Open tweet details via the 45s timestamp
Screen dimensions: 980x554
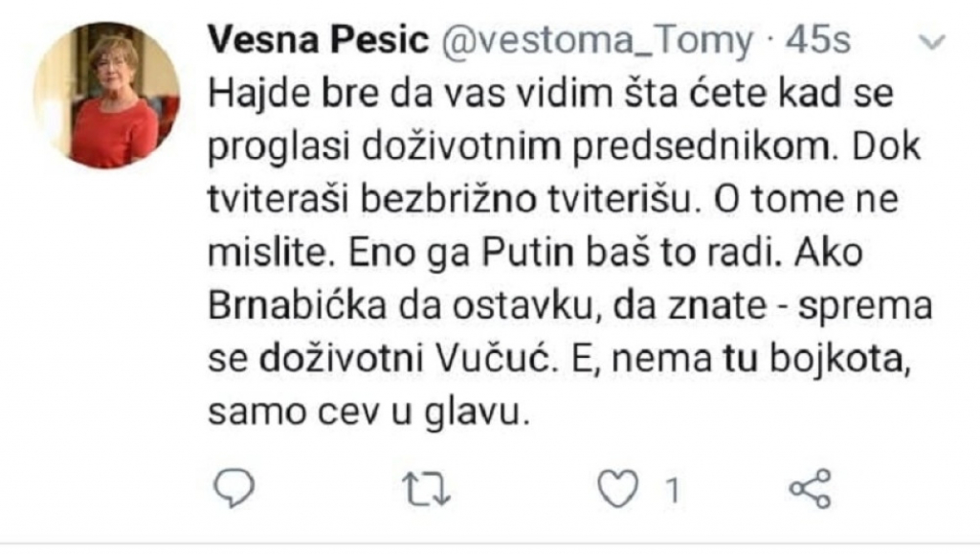coord(814,40)
